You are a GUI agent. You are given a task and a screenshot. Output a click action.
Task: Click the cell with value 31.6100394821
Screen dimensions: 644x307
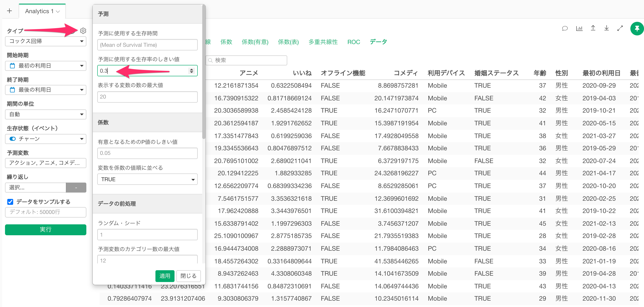coord(396,211)
